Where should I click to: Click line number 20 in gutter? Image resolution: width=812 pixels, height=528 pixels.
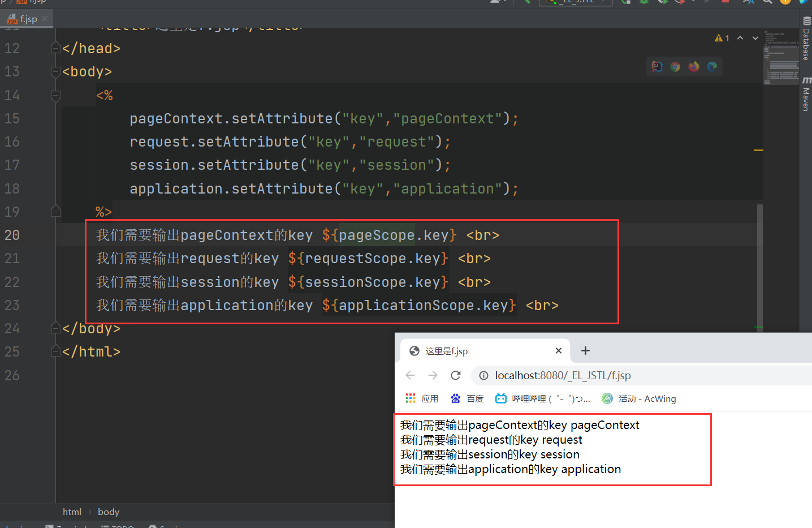[x=12, y=235]
